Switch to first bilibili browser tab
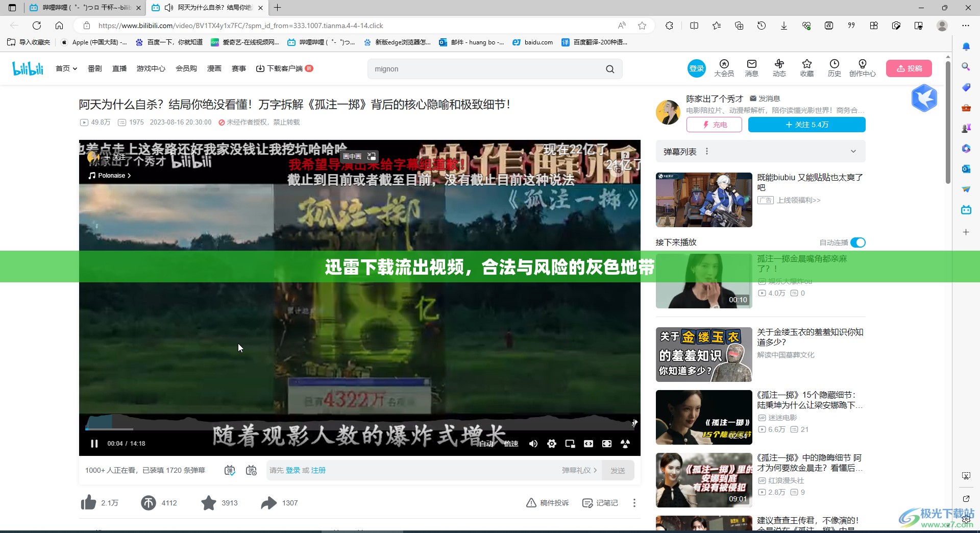980x533 pixels. [85, 8]
